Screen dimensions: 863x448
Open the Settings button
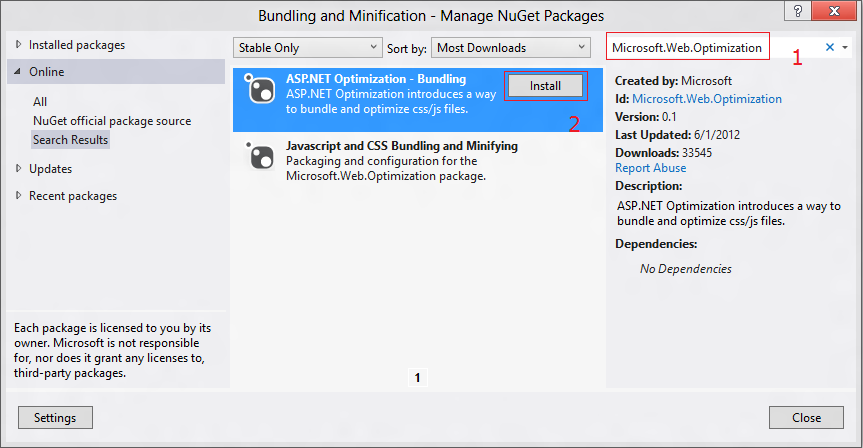pos(55,418)
